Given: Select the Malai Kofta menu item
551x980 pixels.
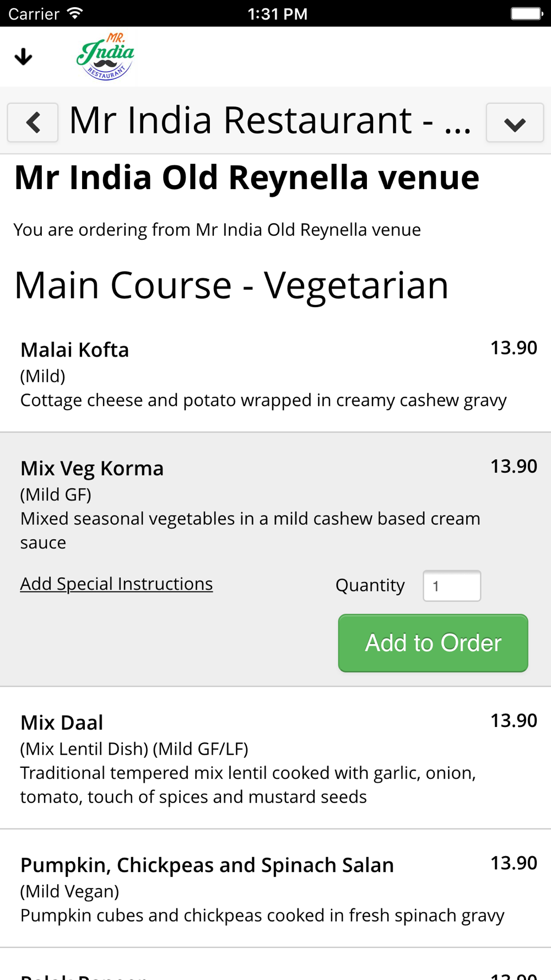Looking at the screenshot, I should point(275,374).
